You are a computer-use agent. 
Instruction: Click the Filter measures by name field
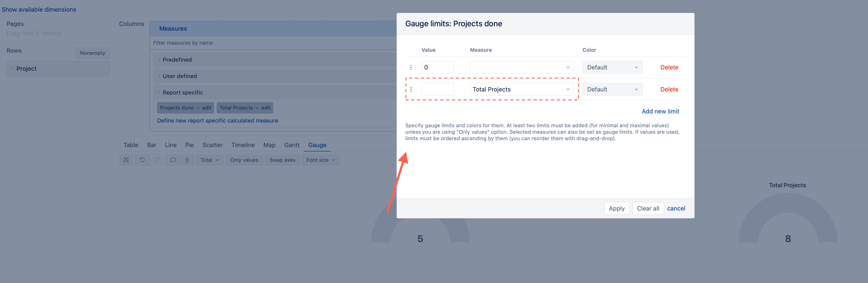[x=273, y=43]
